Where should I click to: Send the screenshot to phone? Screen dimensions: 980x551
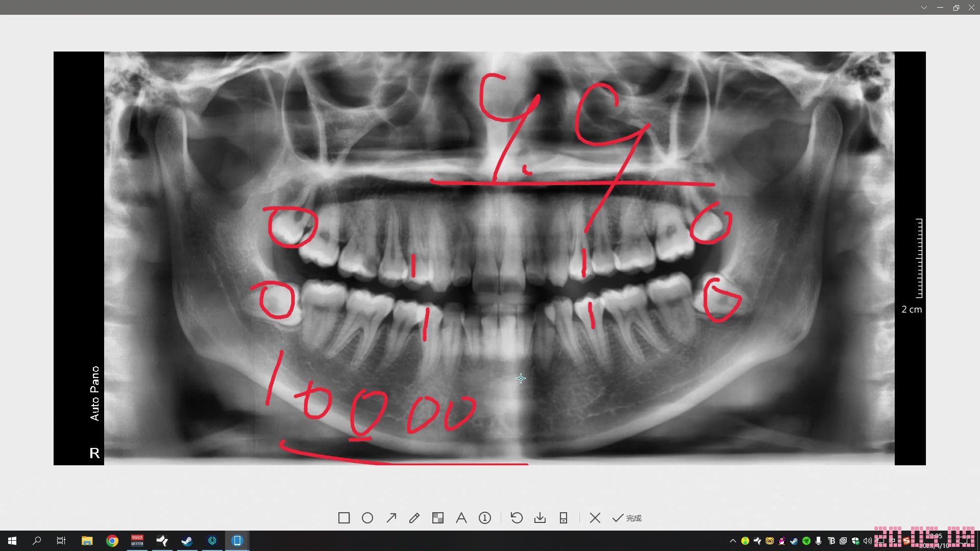(x=563, y=518)
